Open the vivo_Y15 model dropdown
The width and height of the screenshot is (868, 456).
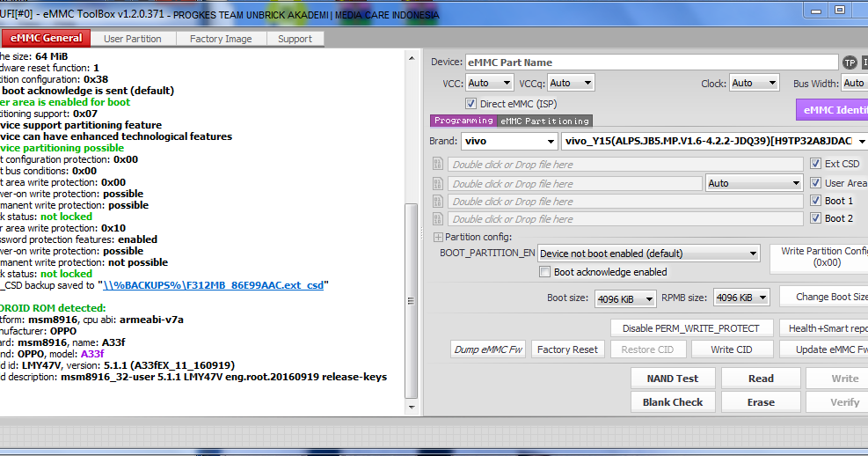click(715, 141)
